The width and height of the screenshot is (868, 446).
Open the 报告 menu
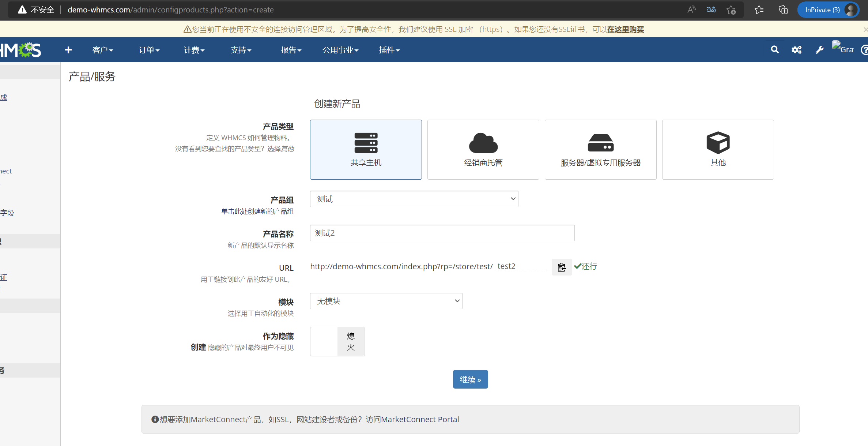291,50
